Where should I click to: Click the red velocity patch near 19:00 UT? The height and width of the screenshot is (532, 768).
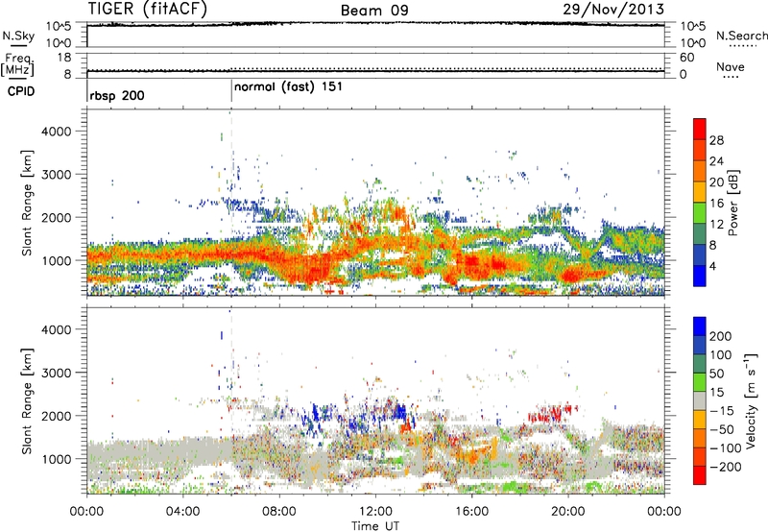pos(552,414)
